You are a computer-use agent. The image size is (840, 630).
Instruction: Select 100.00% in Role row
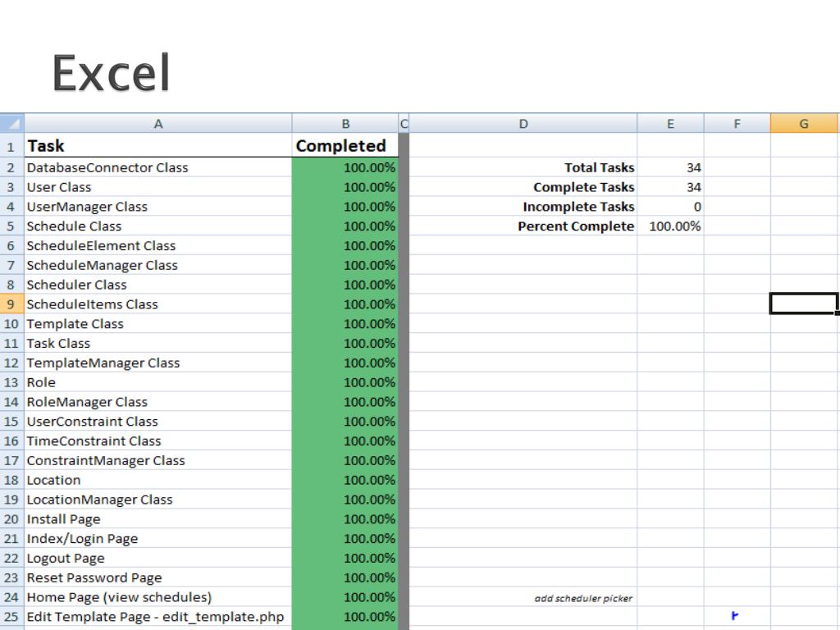point(345,382)
